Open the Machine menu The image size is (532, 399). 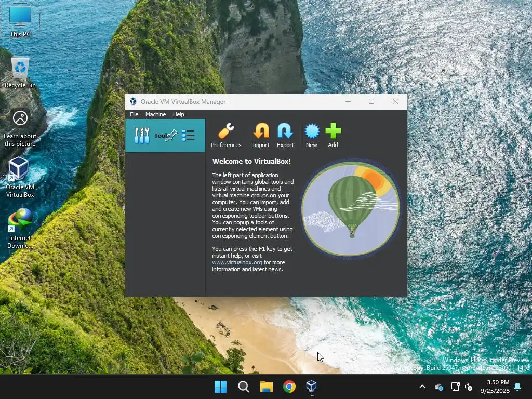[x=156, y=114]
